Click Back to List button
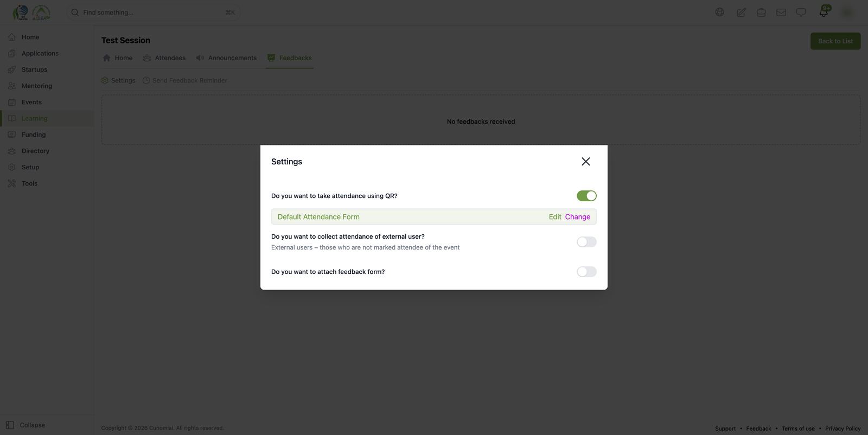This screenshot has width=868, height=435. click(x=835, y=41)
